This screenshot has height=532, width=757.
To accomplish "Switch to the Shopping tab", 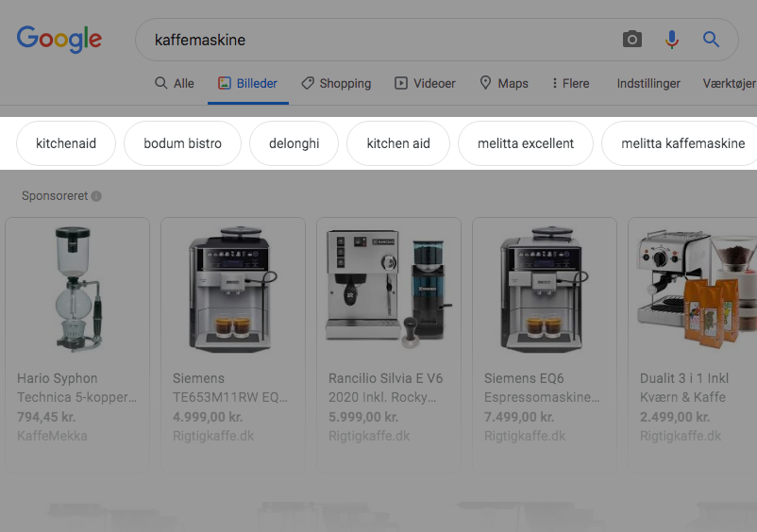I will pos(336,83).
